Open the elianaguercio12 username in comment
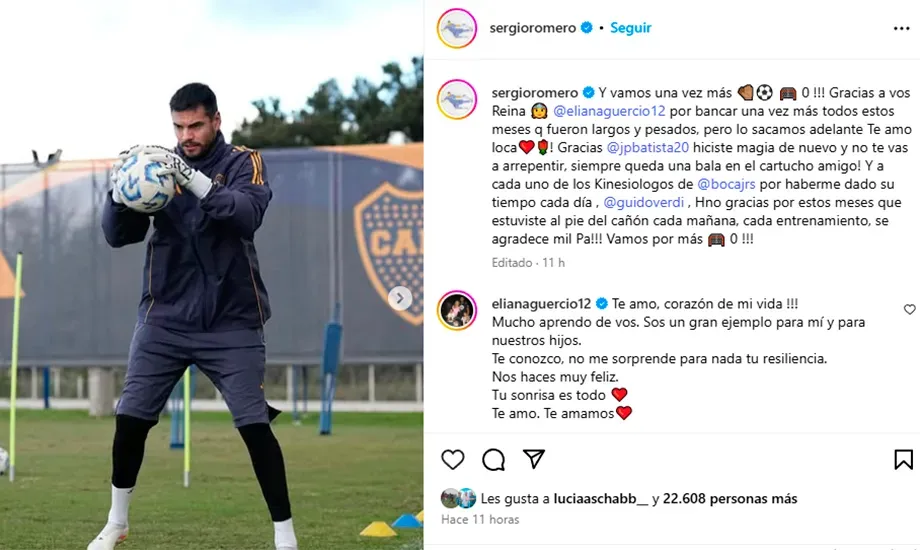920x550 pixels. (542, 303)
